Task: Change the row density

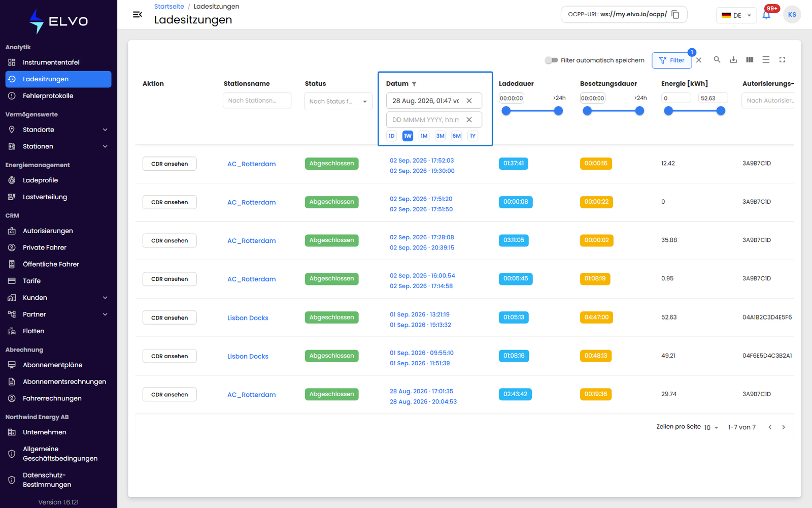Action: [x=766, y=59]
